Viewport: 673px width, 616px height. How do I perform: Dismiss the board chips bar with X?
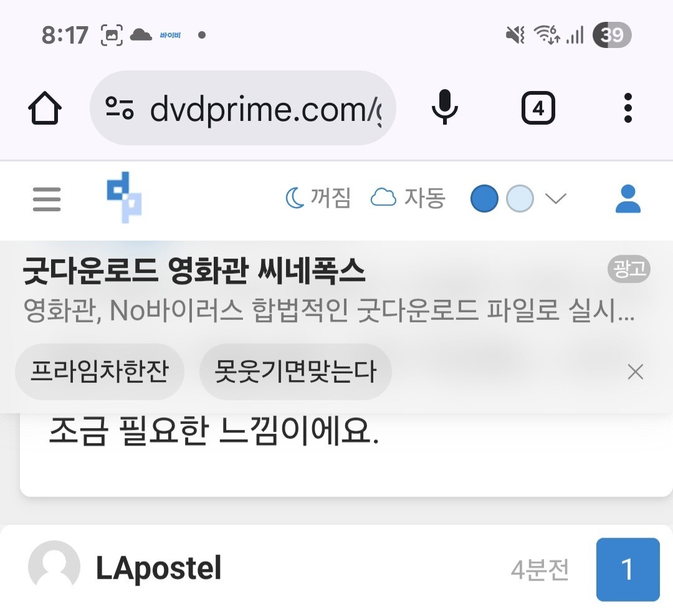point(635,372)
